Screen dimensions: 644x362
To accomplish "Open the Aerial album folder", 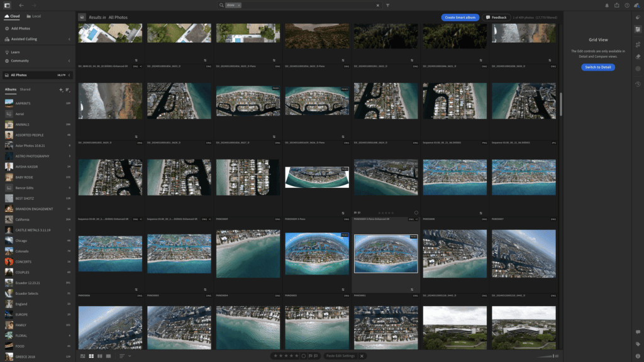I will click(x=37, y=114).
